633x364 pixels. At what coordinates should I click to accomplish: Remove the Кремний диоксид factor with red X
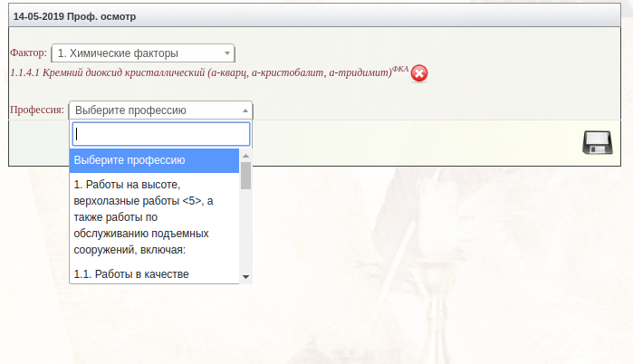pyautogui.click(x=419, y=73)
